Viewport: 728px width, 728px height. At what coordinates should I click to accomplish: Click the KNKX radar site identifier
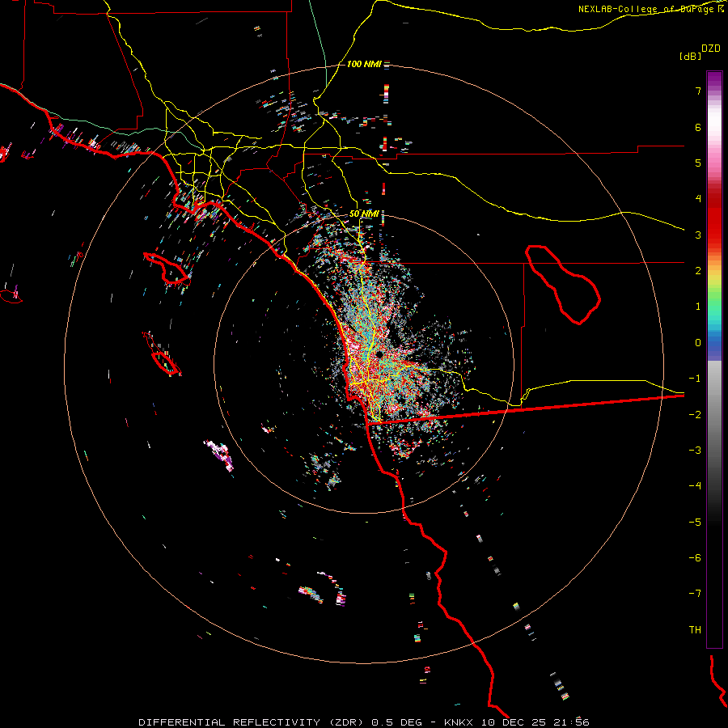(459, 722)
